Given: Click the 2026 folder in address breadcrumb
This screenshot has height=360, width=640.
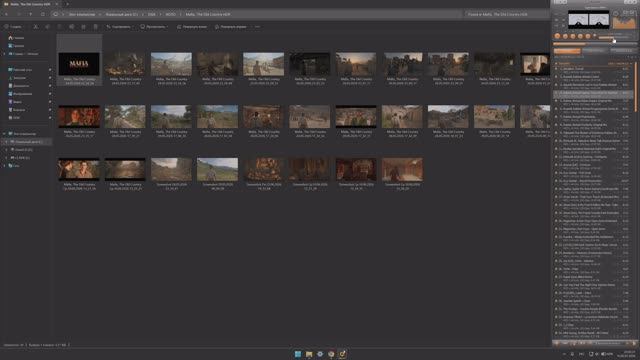Looking at the screenshot, I should (x=151, y=14).
